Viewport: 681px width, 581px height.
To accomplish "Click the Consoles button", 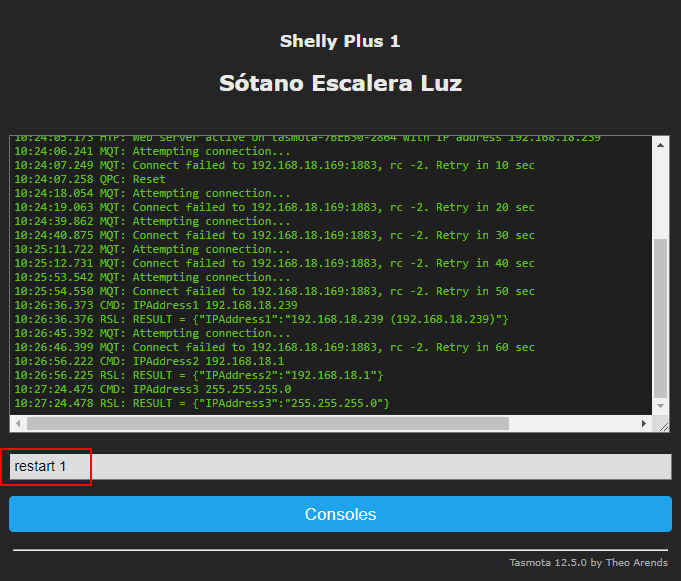I will pyautogui.click(x=340, y=514).
